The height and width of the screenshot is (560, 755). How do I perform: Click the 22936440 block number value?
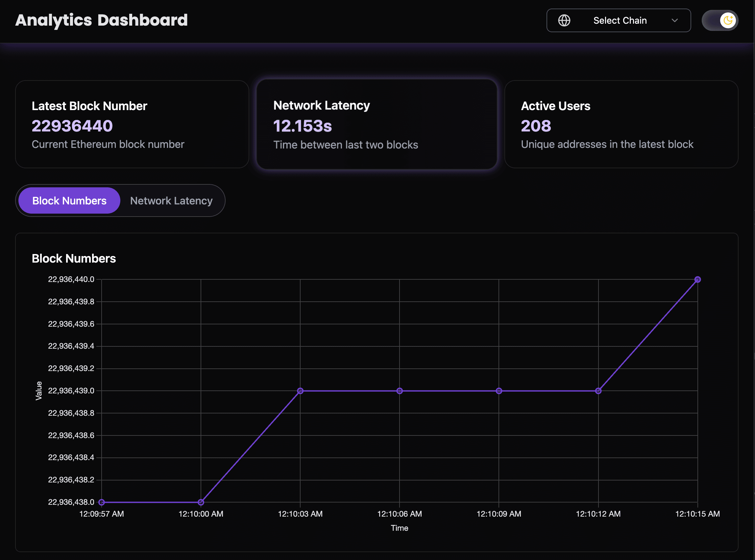pyautogui.click(x=72, y=126)
